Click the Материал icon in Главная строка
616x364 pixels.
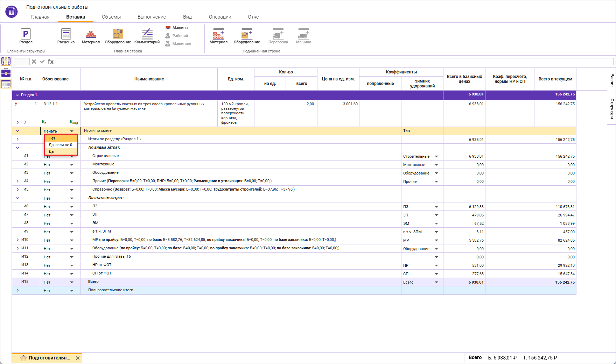click(91, 36)
